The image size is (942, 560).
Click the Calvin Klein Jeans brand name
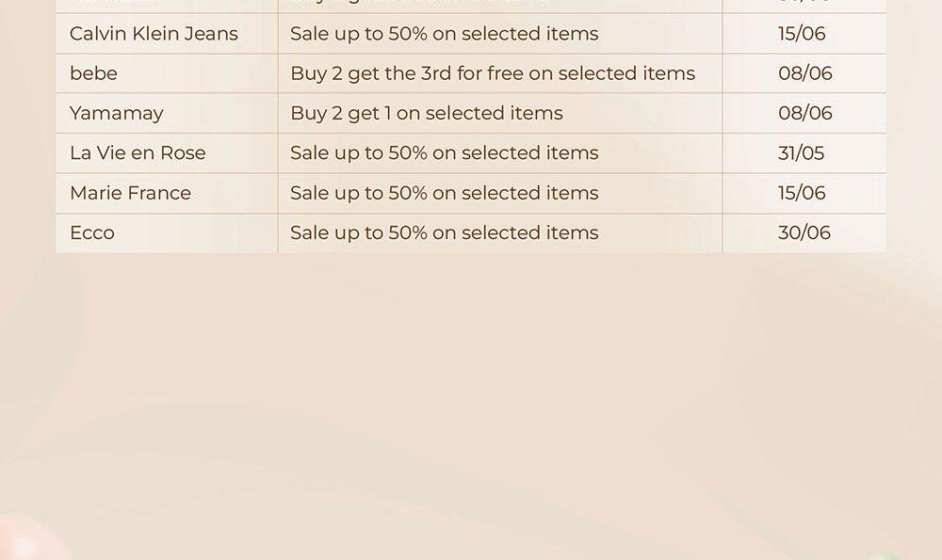(x=154, y=34)
